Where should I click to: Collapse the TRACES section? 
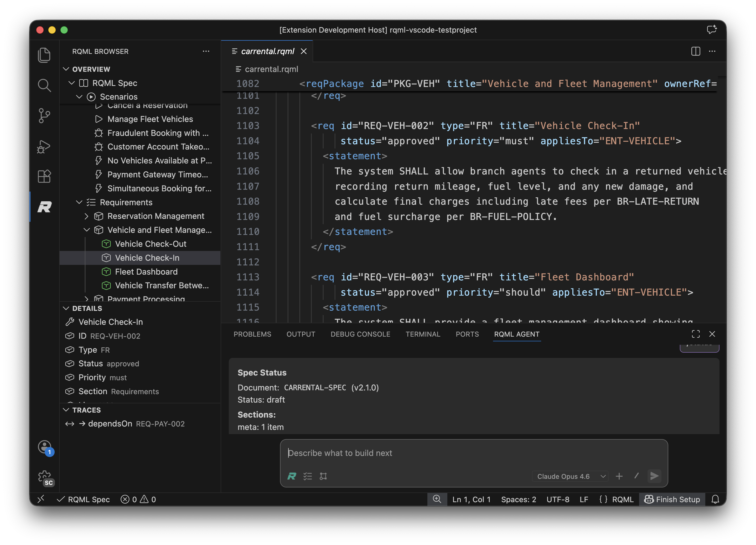pyautogui.click(x=66, y=410)
